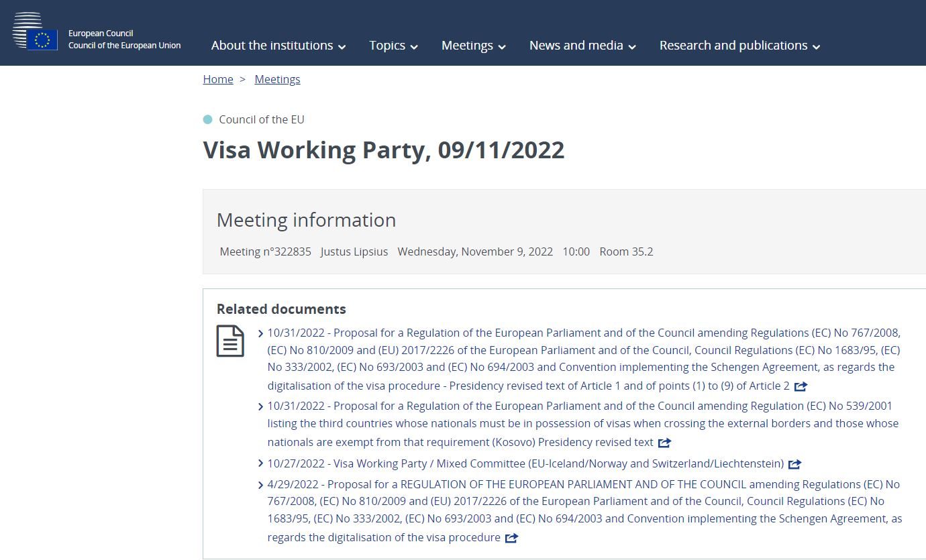Open 10/31/2022 Kosovo visa regulation proposal link
The width and height of the screenshot is (926, 560).
coord(583,424)
